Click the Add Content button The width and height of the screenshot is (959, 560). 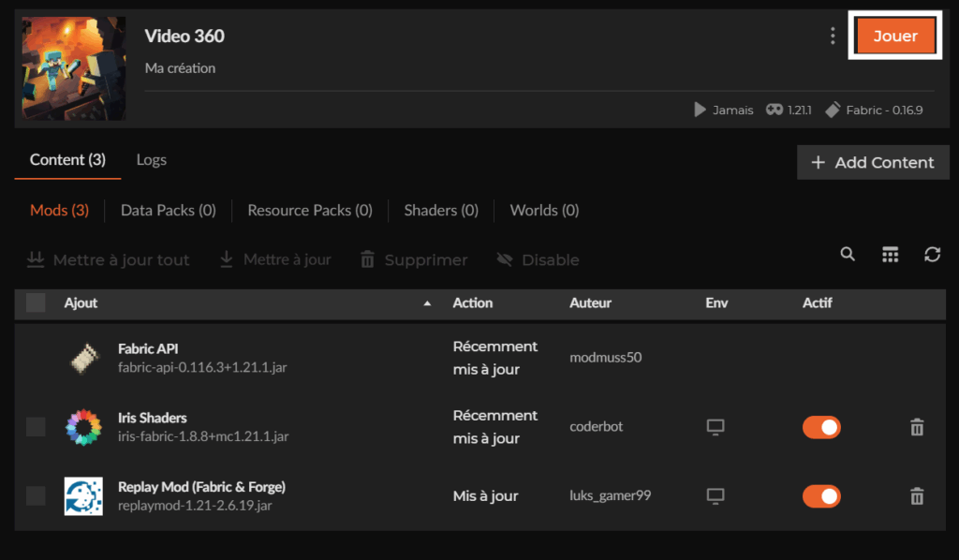pos(872,162)
